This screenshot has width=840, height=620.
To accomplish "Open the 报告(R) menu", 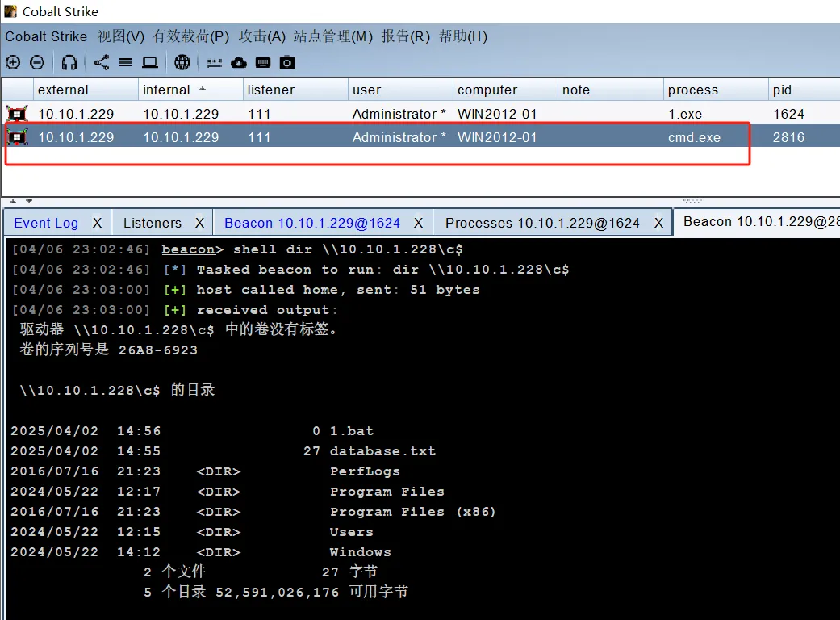I will [x=406, y=36].
